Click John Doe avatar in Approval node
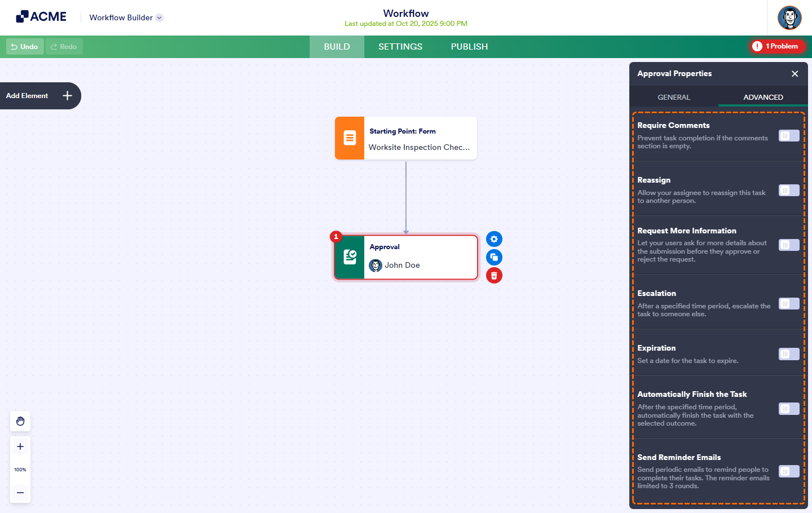The height and width of the screenshot is (513, 812). 376,266
